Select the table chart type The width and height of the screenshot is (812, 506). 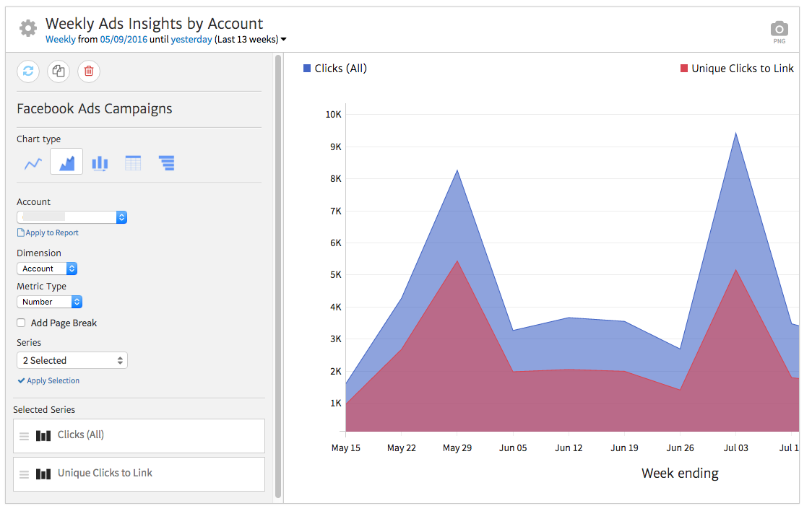(x=133, y=163)
